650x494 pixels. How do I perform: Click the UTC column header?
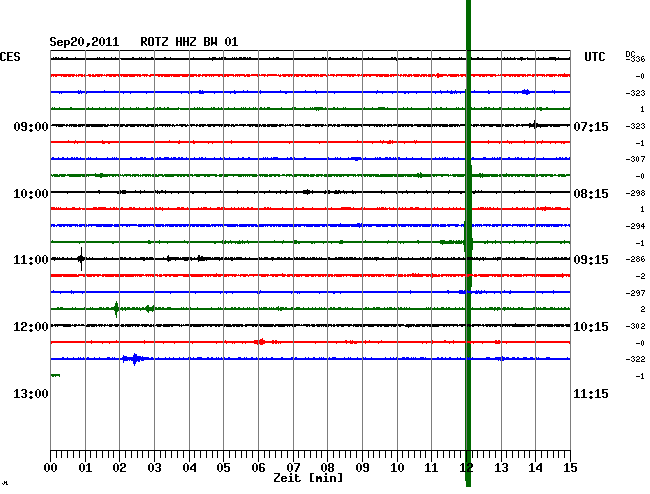point(594,57)
